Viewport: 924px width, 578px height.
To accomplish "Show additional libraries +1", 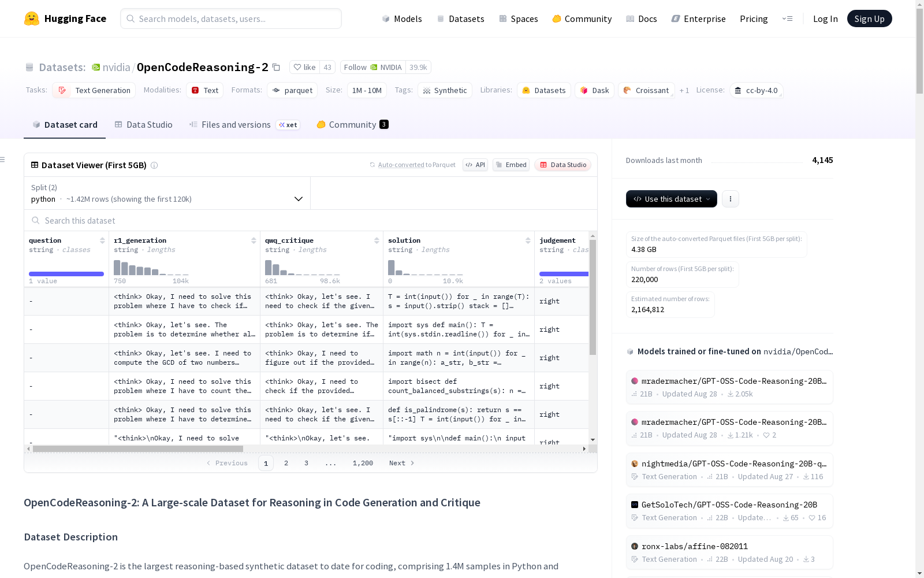I will pos(684,90).
